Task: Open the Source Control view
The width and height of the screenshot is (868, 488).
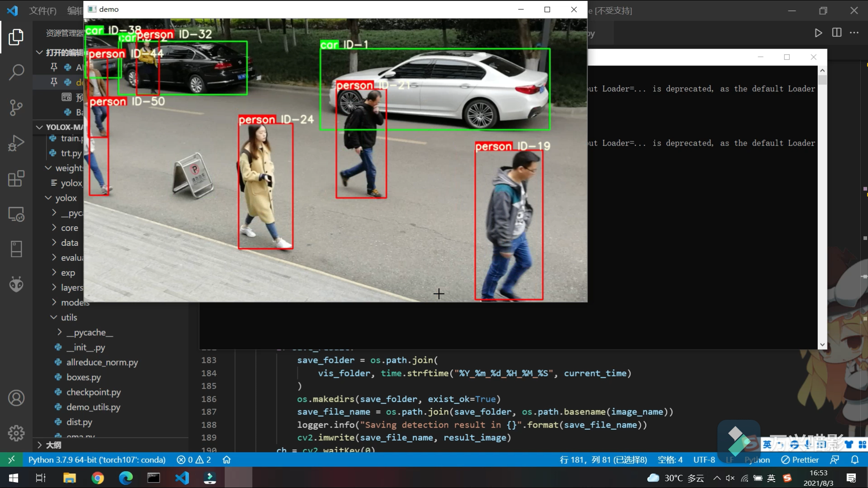Action: 16,108
